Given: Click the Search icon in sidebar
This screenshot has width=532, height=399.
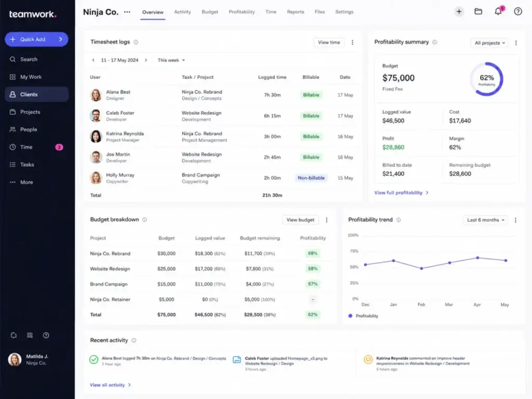Looking at the screenshot, I should pyautogui.click(x=12, y=59).
